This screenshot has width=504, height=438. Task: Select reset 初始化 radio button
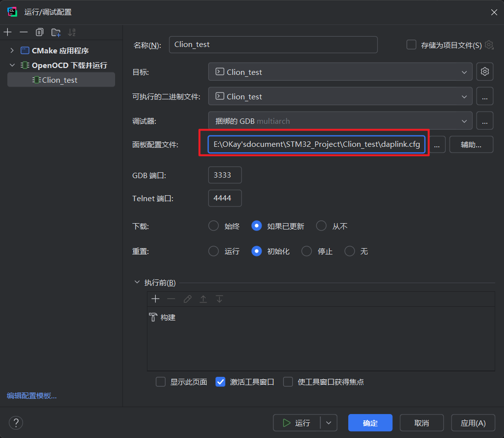pos(257,251)
